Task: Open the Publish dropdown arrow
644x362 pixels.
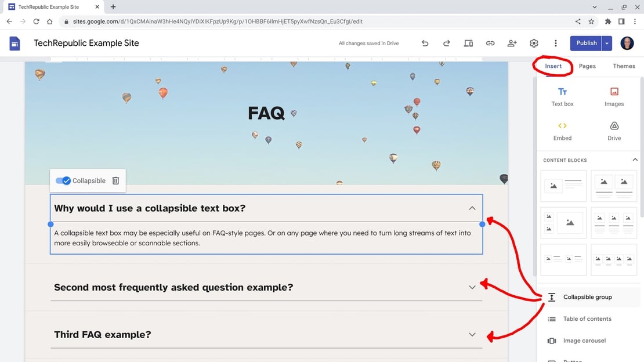Action: click(606, 43)
